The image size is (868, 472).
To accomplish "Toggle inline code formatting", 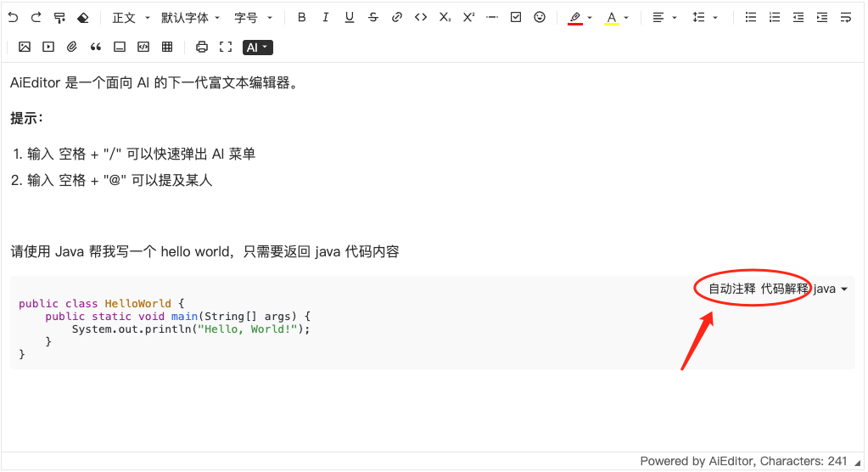I will click(421, 18).
